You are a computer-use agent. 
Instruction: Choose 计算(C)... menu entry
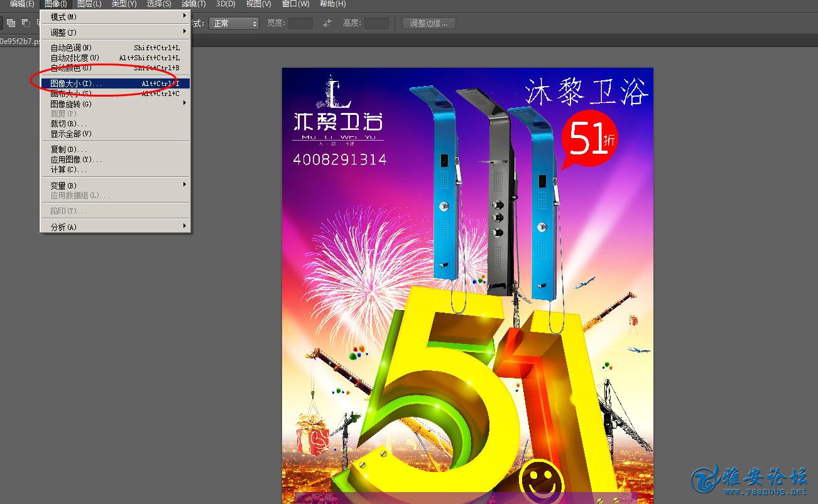pos(116,169)
